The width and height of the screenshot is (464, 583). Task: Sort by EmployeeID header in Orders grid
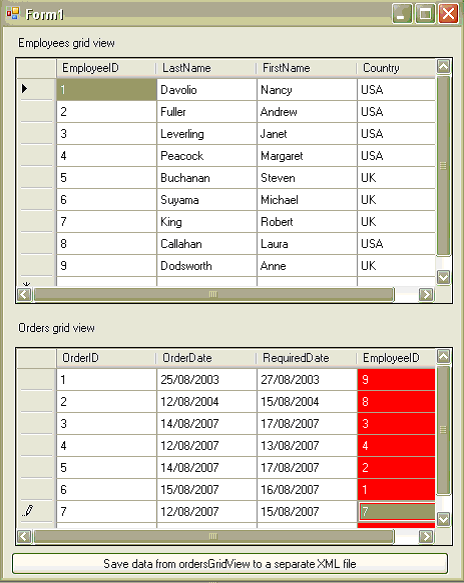pos(396,358)
